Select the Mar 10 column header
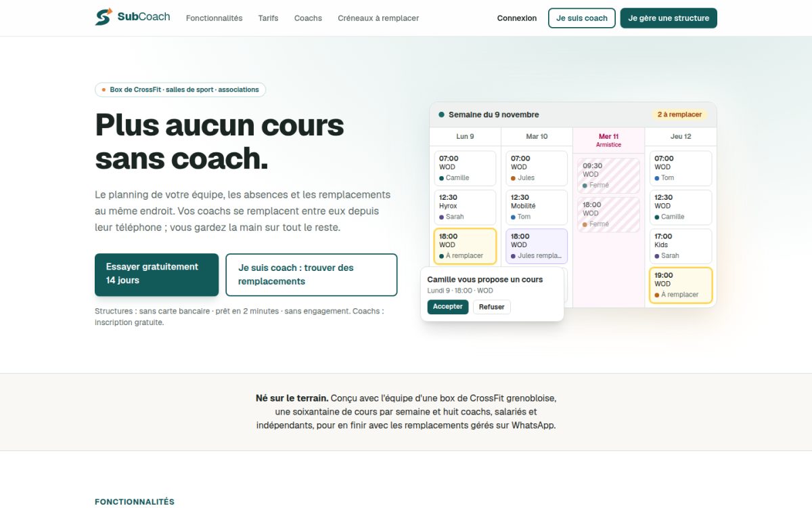The height and width of the screenshot is (508, 812). point(537,136)
